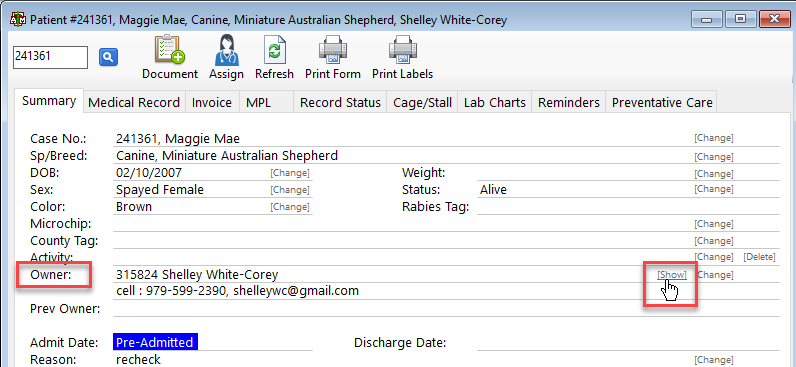Click Change link for Case No.
The image size is (796, 367).
point(714,138)
